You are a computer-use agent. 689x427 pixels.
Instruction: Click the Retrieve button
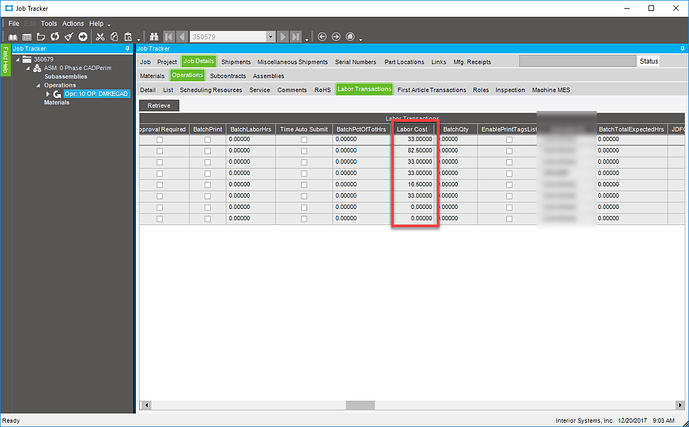(159, 105)
